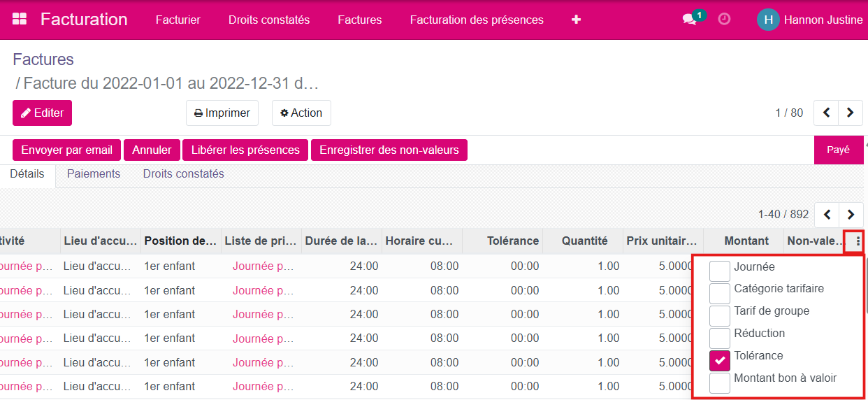This screenshot has height=400, width=868.
Task: Sort by Lieu d'accu… column header
Action: [101, 241]
